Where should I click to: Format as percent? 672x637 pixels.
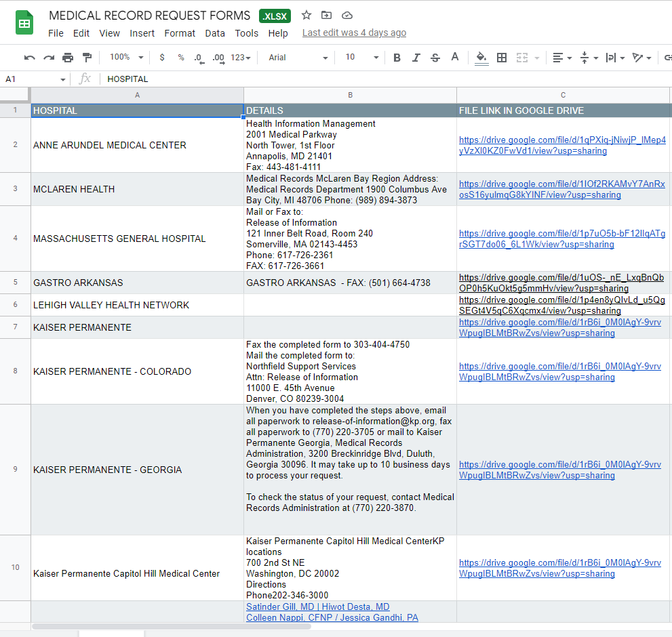point(181,58)
